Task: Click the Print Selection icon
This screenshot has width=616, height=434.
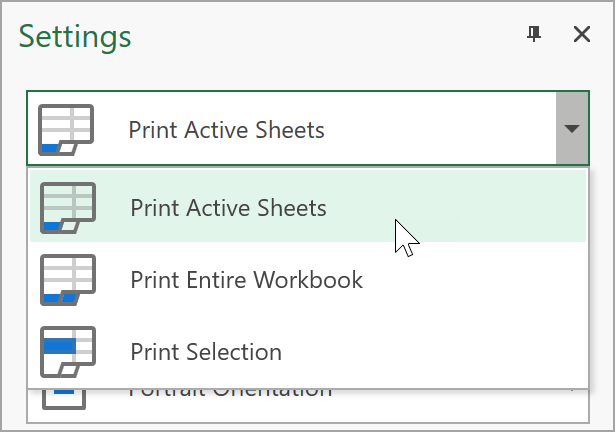Action: [67, 351]
